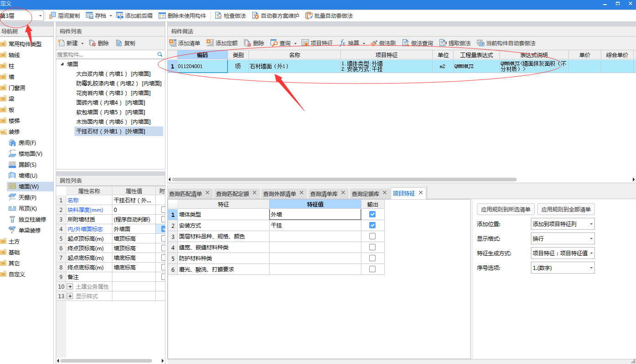Select 墙裙(U) in navigation tree
The image size is (636, 364).
[x=28, y=175]
